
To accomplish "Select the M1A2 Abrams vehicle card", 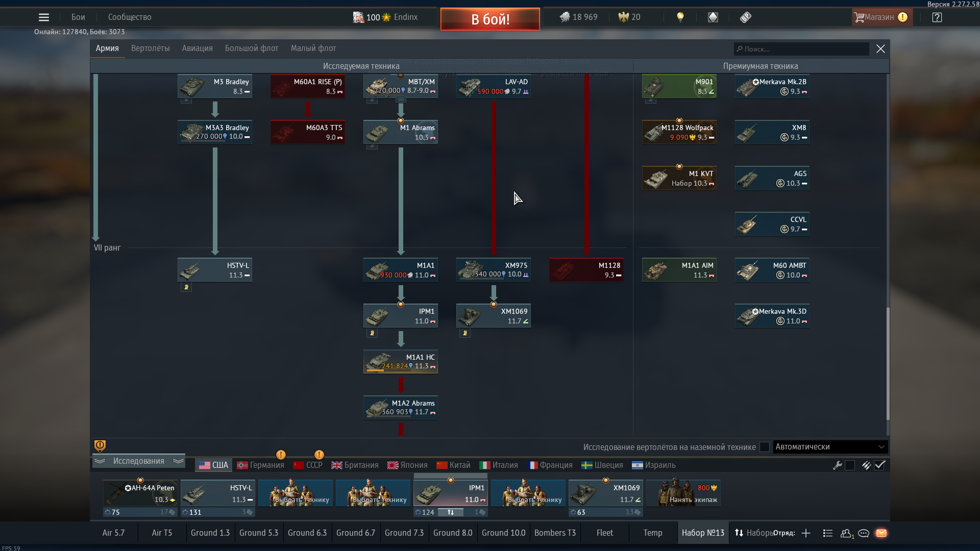I will (x=401, y=408).
